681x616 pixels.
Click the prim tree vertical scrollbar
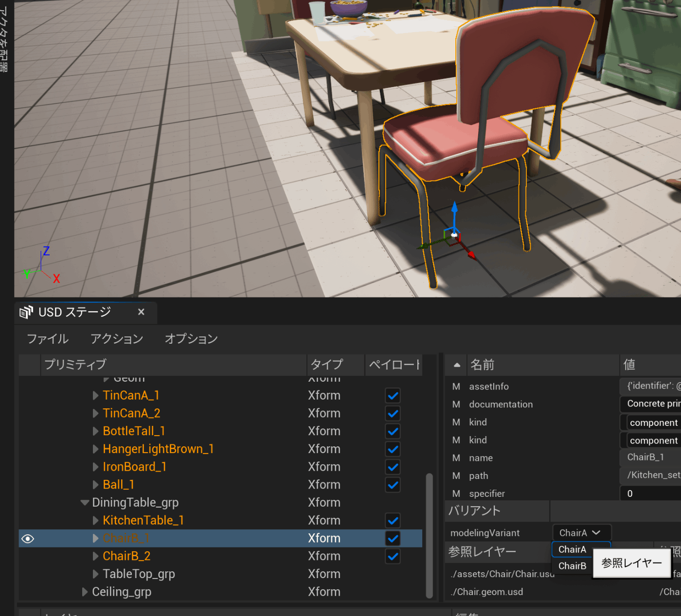pyautogui.click(x=429, y=535)
